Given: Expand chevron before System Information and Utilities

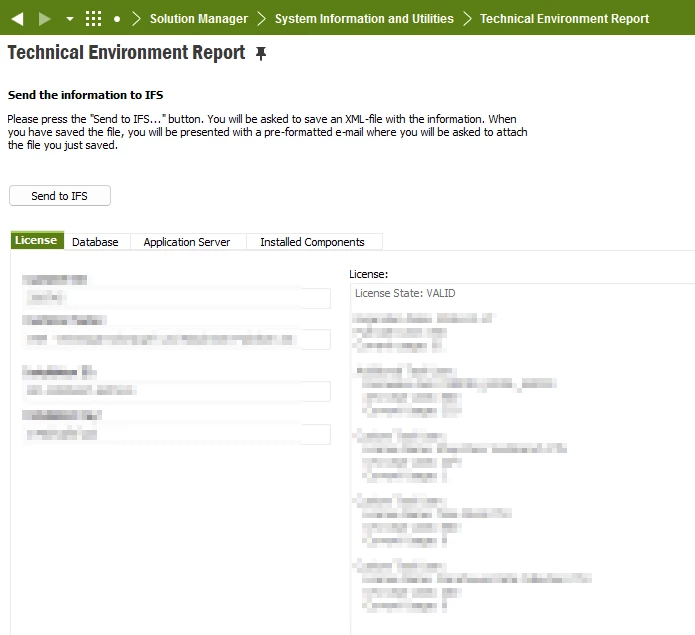Looking at the screenshot, I should pyautogui.click(x=262, y=19).
